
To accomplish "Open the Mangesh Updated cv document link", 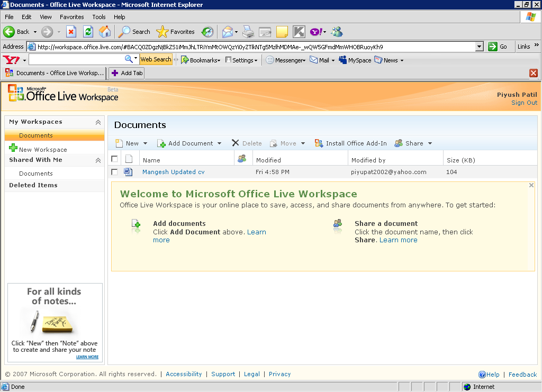I will tap(174, 172).
